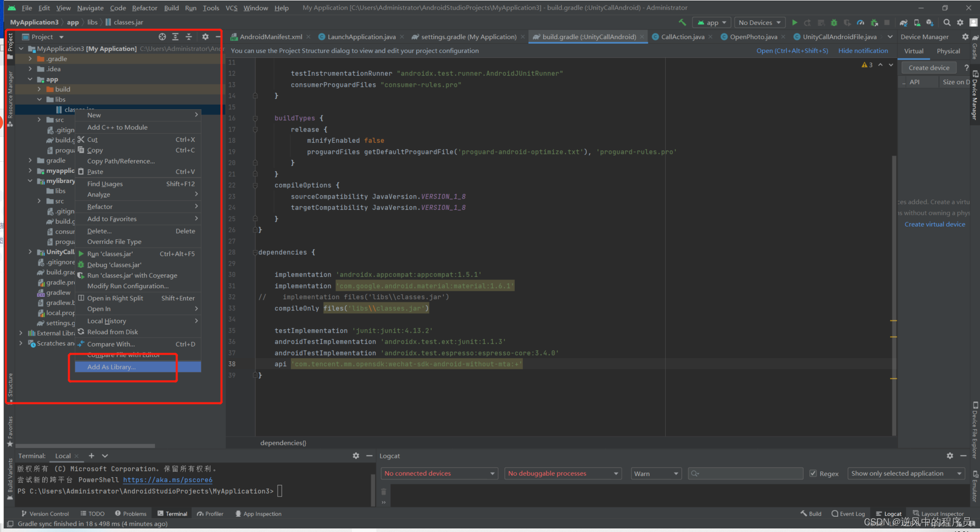Image resolution: width=980 pixels, height=532 pixels.
Task: Click Create device button
Action: 929,68
